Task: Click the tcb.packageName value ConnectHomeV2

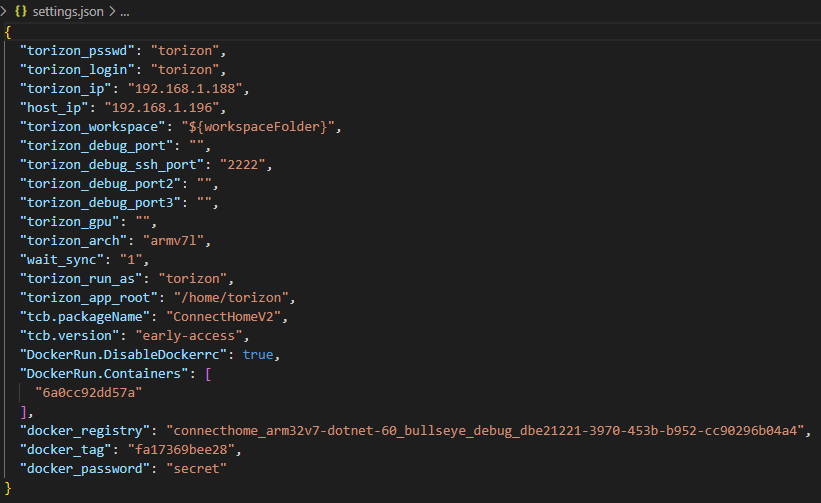Action: 224,317
